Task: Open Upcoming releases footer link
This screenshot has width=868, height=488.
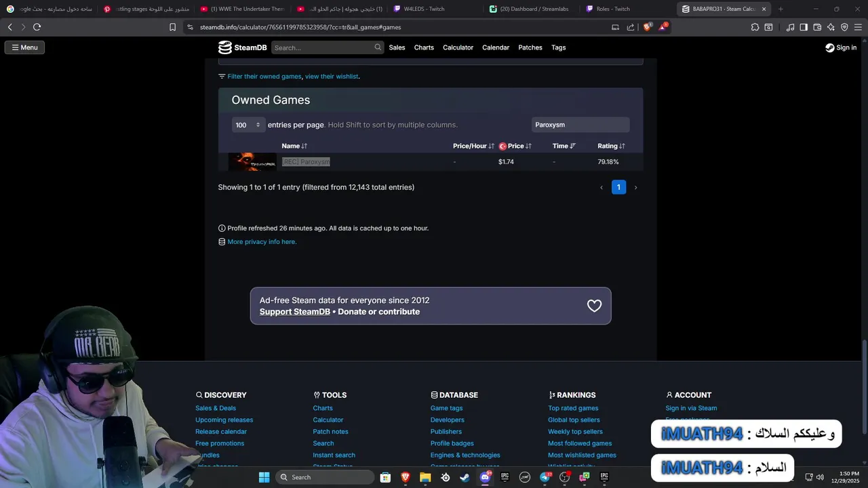Action: tap(224, 420)
